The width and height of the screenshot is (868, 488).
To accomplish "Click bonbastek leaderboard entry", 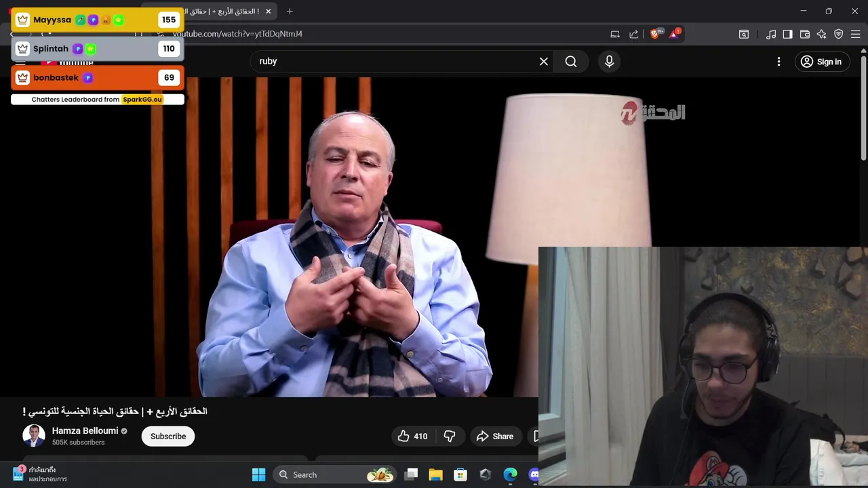I will [x=98, y=78].
